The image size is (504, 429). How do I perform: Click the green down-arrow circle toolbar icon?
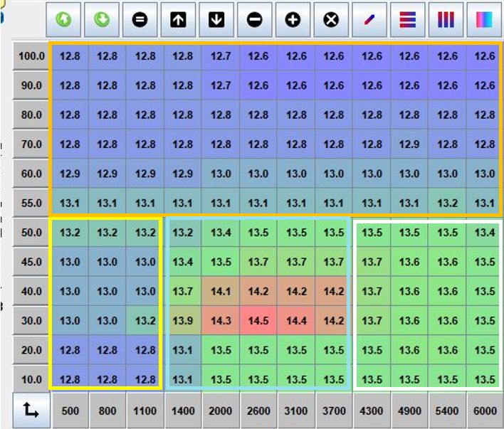click(x=103, y=20)
